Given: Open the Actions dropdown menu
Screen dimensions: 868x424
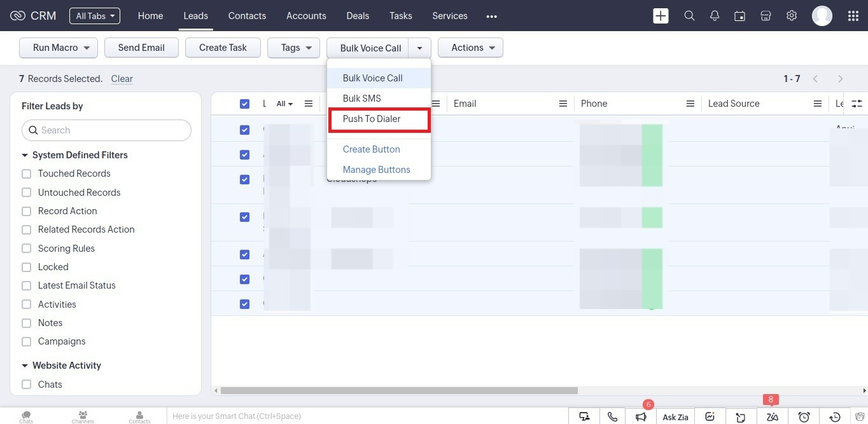Looking at the screenshot, I should [x=470, y=48].
